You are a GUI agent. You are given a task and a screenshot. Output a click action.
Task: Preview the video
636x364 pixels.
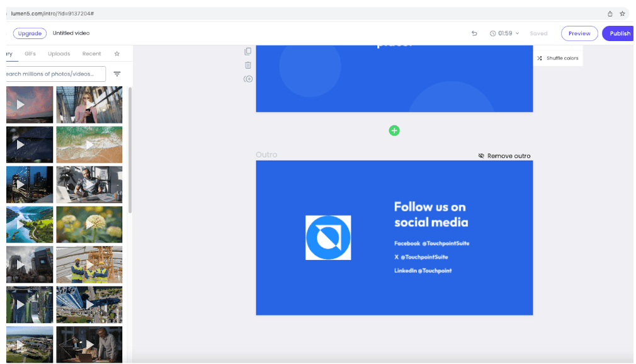579,33
